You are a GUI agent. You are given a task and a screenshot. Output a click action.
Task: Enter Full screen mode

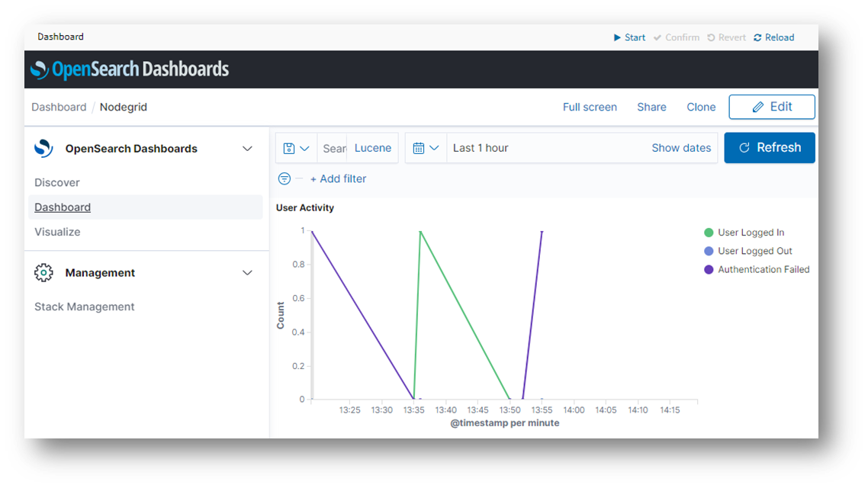tap(590, 107)
